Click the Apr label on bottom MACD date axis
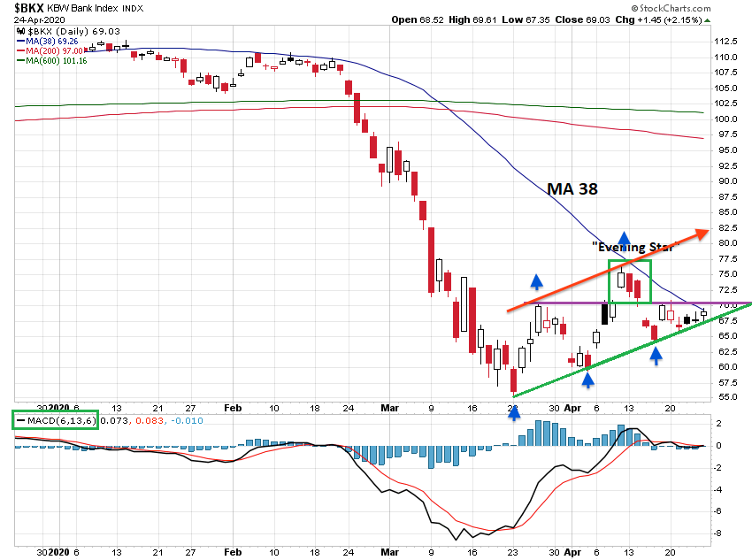752x560 pixels. pyautogui.click(x=572, y=552)
